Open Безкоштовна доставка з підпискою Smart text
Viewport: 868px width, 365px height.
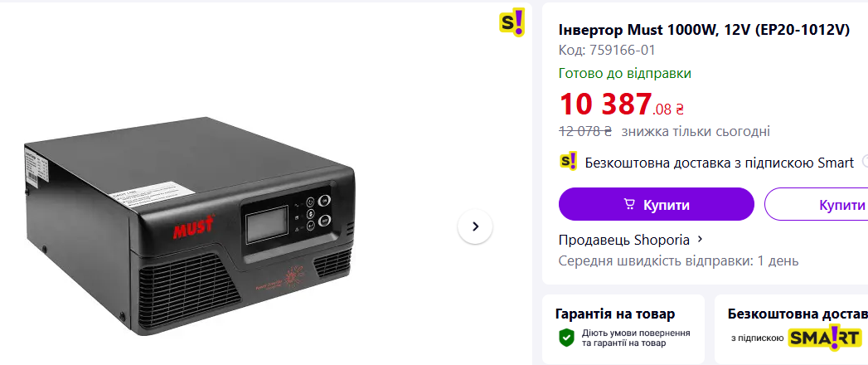[x=719, y=163]
